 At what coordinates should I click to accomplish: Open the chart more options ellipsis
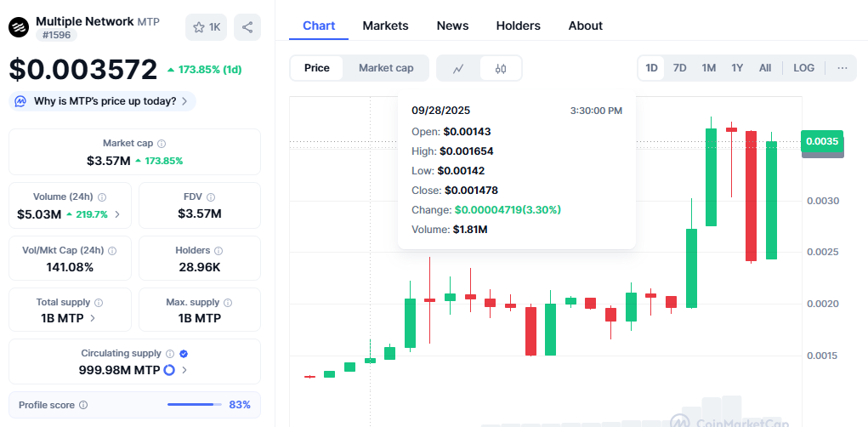tap(842, 68)
